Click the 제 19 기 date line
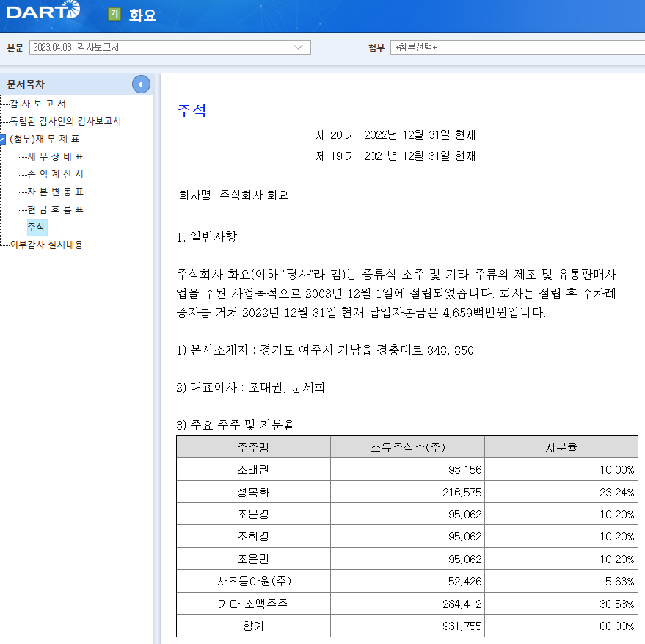The height and width of the screenshot is (644, 645). pos(396,156)
